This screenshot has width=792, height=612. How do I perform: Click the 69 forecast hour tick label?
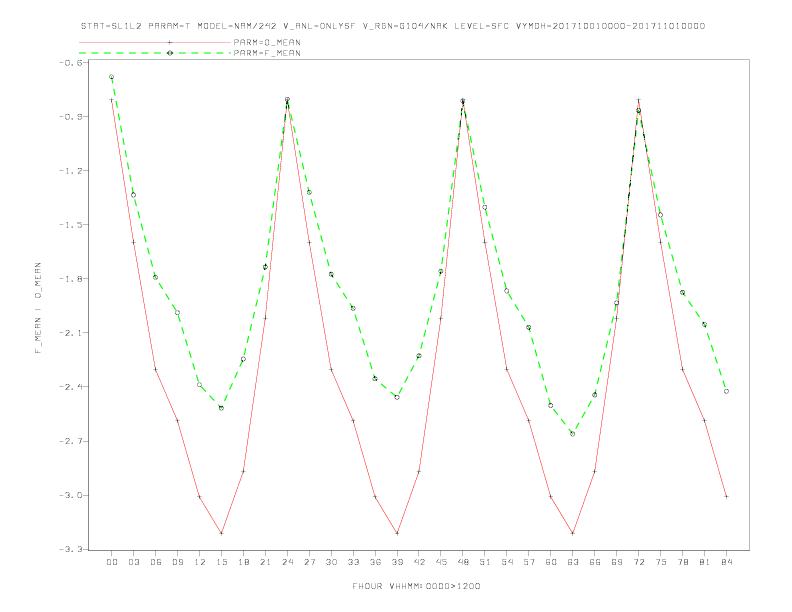[617, 562]
